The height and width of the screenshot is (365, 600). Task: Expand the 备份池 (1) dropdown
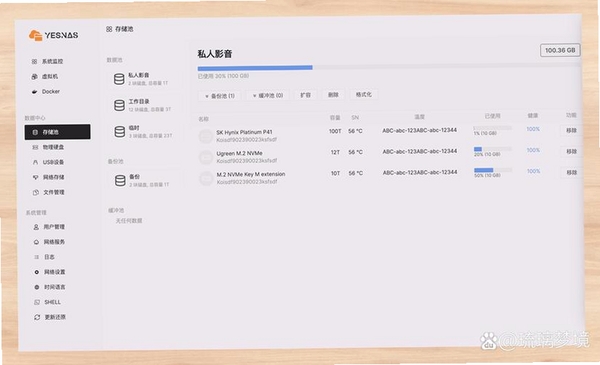pyautogui.click(x=220, y=96)
